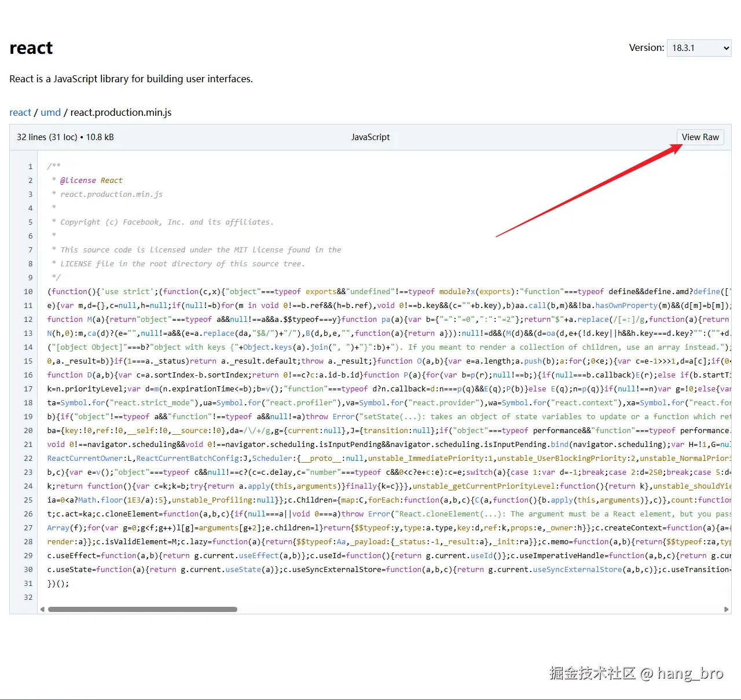
Task: Click the react package heading
Action: (x=31, y=48)
